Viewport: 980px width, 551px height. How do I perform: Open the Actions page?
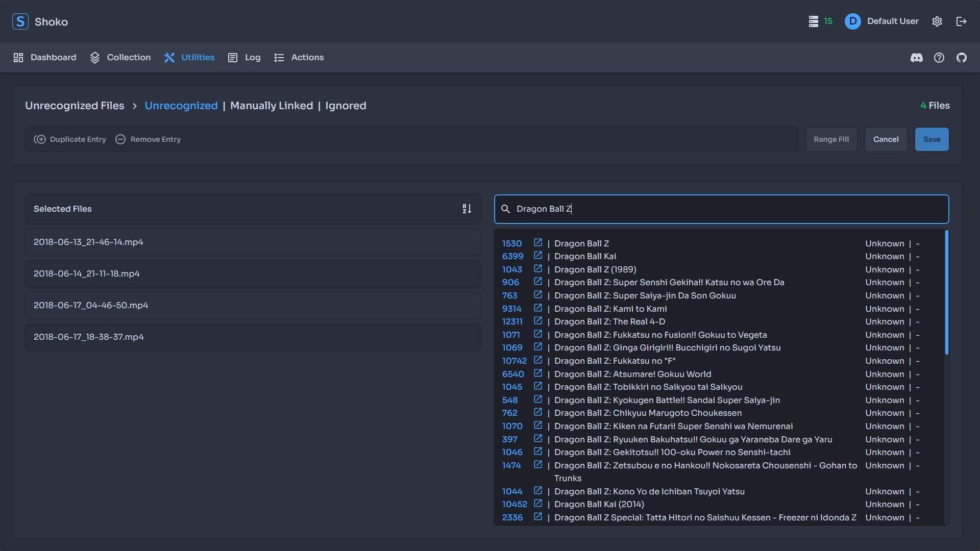[x=299, y=58]
